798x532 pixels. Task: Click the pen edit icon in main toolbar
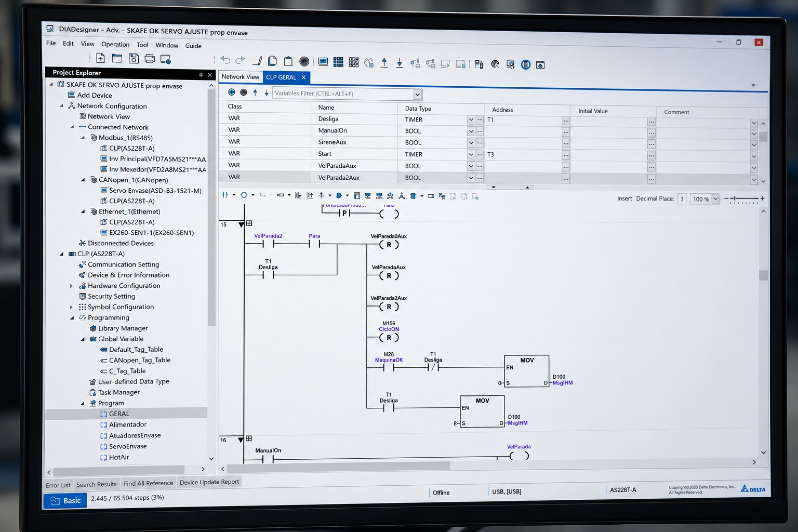[x=257, y=61]
